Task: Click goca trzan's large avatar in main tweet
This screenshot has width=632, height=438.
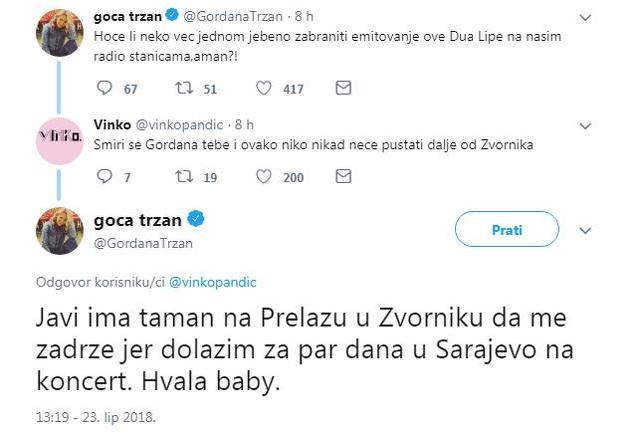Action: pyautogui.click(x=59, y=230)
